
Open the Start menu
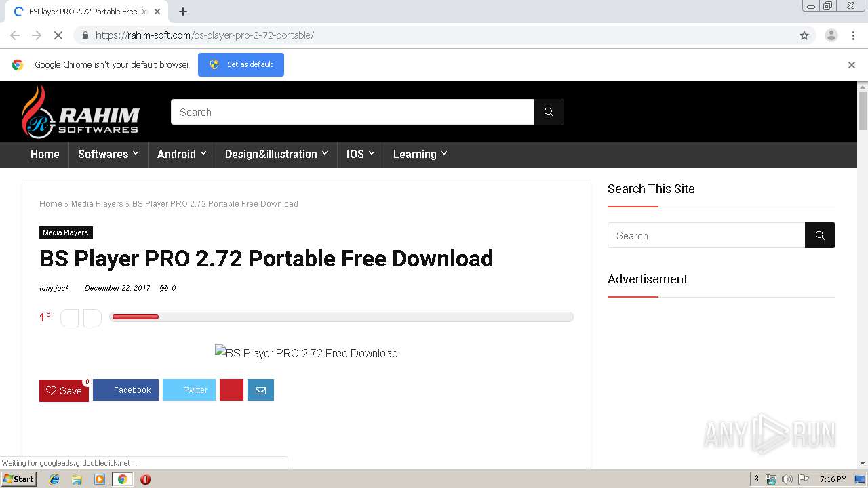pyautogui.click(x=18, y=479)
